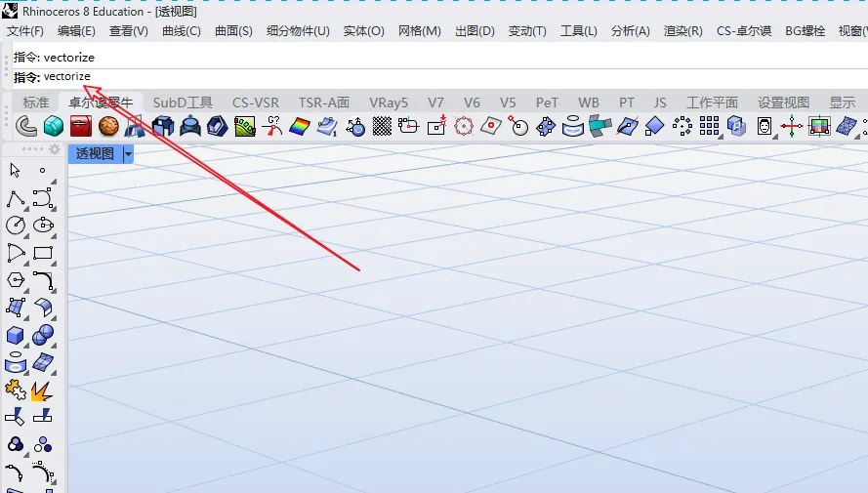Click the teal pipe joint icon

click(x=600, y=126)
